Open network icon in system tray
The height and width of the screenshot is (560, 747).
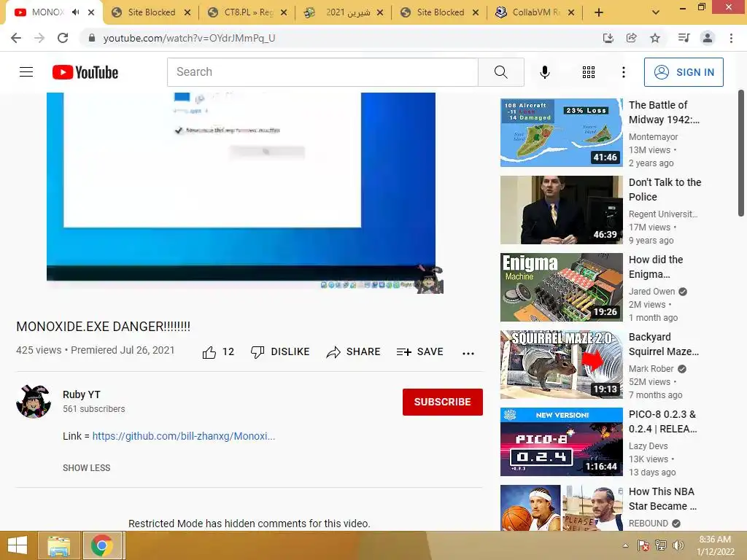point(661,545)
